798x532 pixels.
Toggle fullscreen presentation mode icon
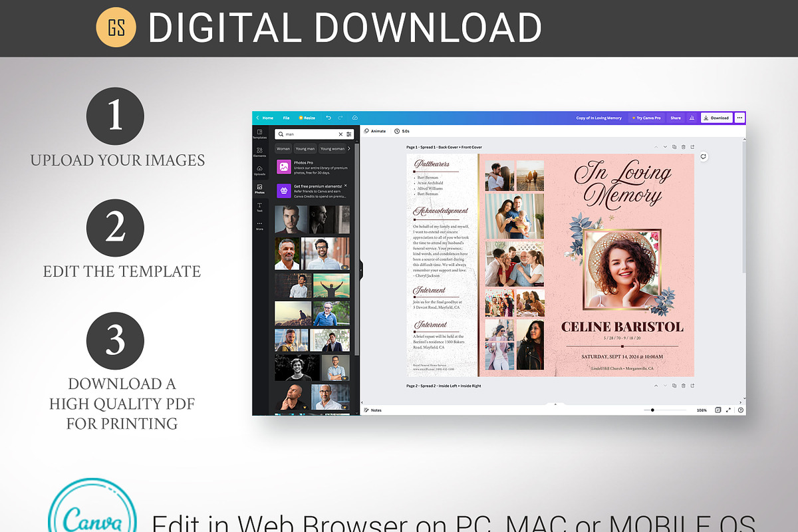(x=728, y=410)
